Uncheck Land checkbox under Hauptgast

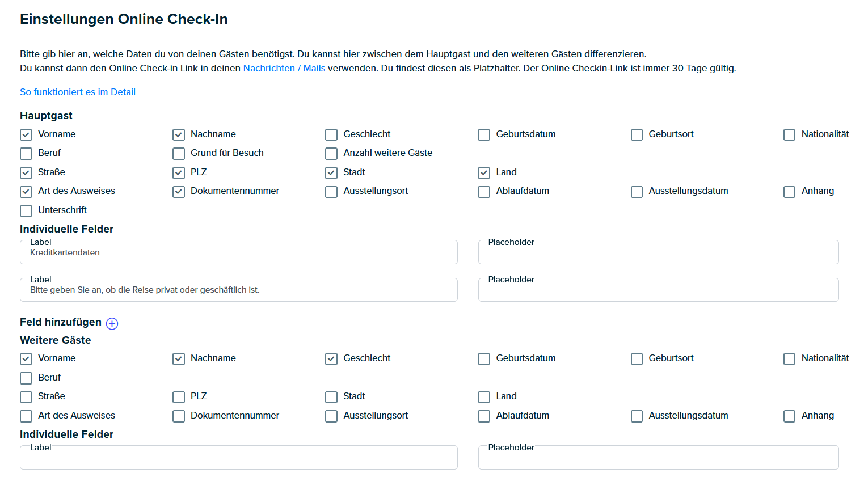pos(484,172)
